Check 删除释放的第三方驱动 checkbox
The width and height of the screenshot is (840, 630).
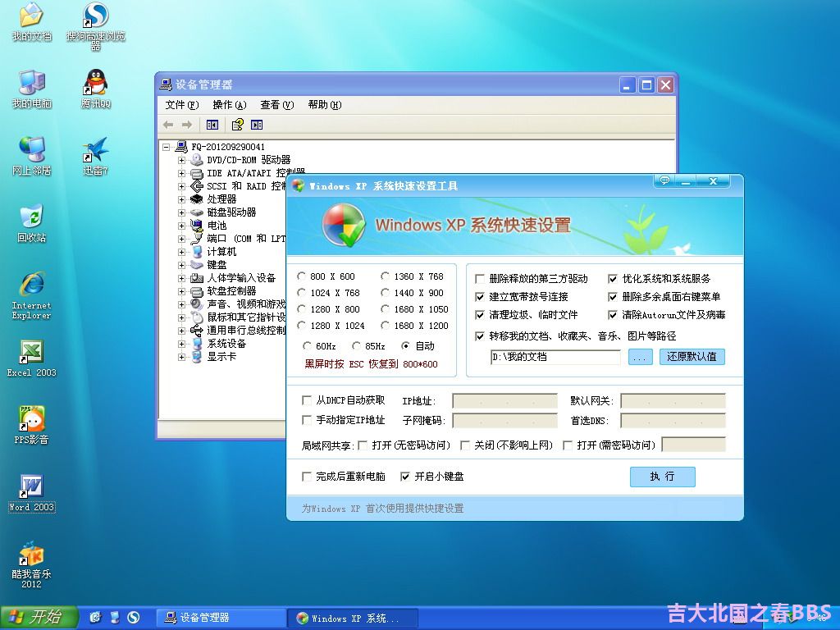coord(480,279)
